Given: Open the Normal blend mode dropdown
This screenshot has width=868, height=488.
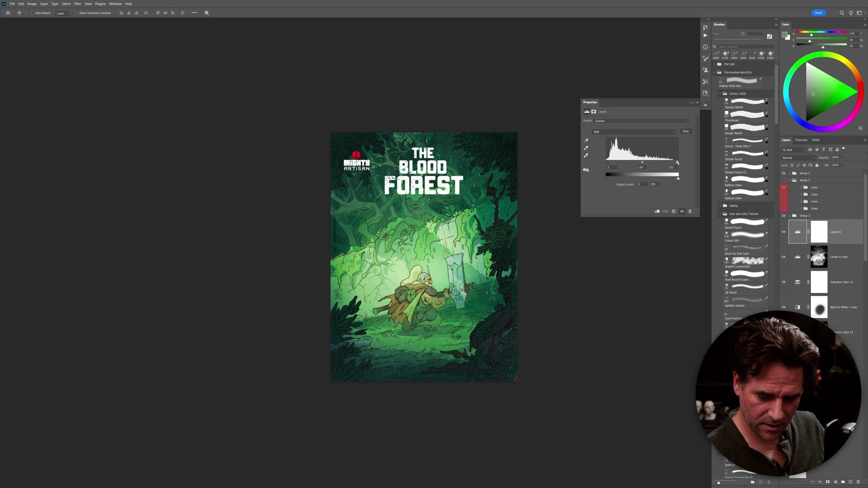Looking at the screenshot, I should 799,158.
